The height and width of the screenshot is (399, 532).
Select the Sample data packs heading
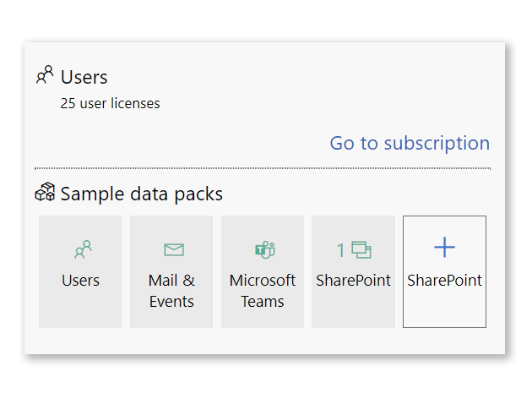141,194
